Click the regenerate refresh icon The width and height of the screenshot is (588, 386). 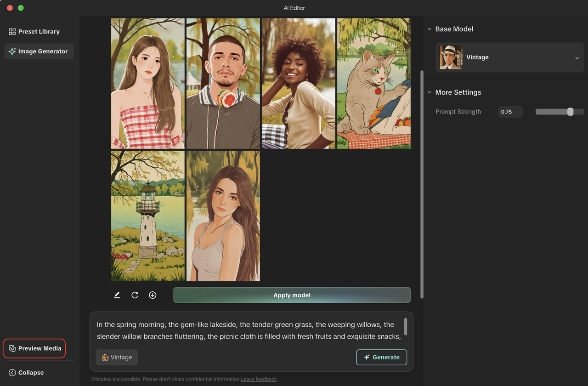(x=135, y=295)
